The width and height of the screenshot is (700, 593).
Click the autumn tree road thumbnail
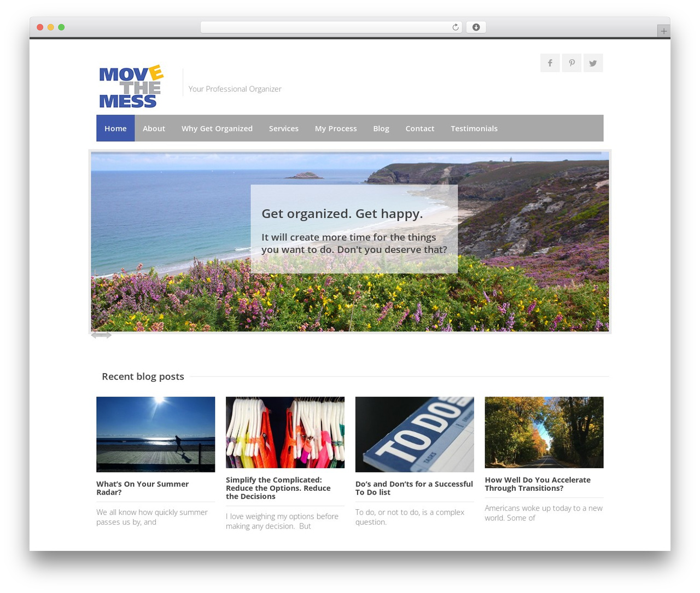click(x=544, y=432)
